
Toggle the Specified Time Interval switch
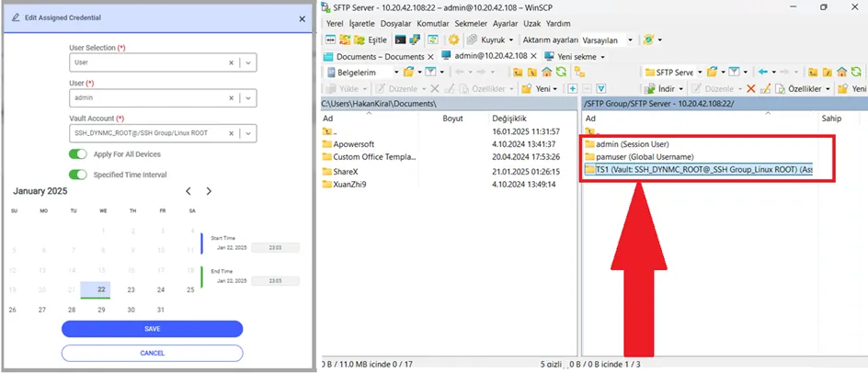tap(78, 175)
